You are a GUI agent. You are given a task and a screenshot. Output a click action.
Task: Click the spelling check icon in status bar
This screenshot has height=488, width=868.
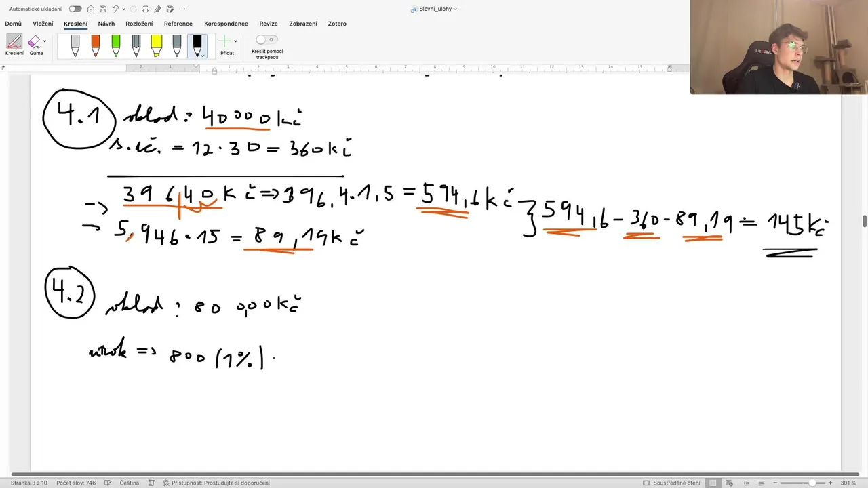pyautogui.click(x=107, y=483)
